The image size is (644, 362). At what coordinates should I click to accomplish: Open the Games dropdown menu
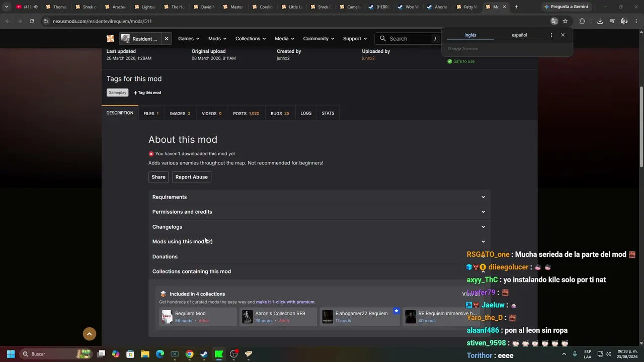[189, 39]
